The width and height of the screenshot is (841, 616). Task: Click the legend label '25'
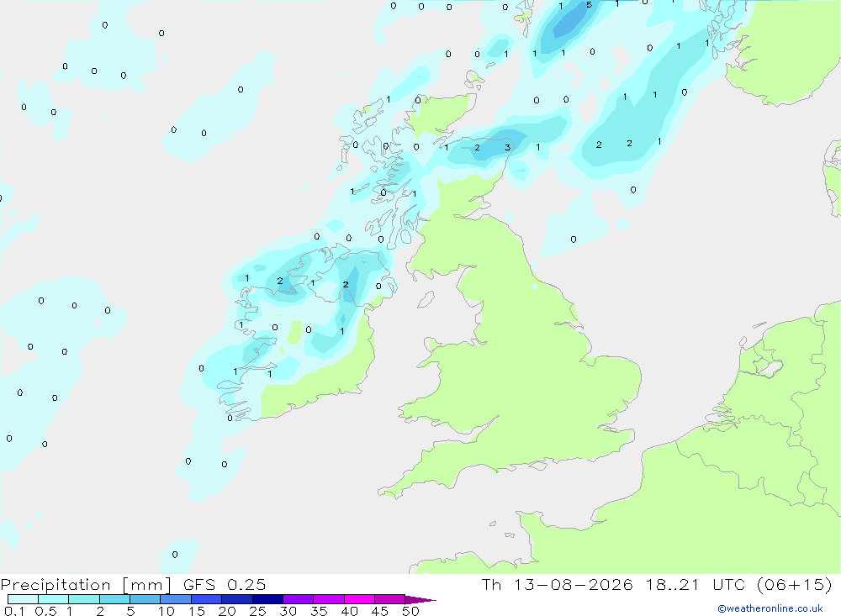[257, 611]
